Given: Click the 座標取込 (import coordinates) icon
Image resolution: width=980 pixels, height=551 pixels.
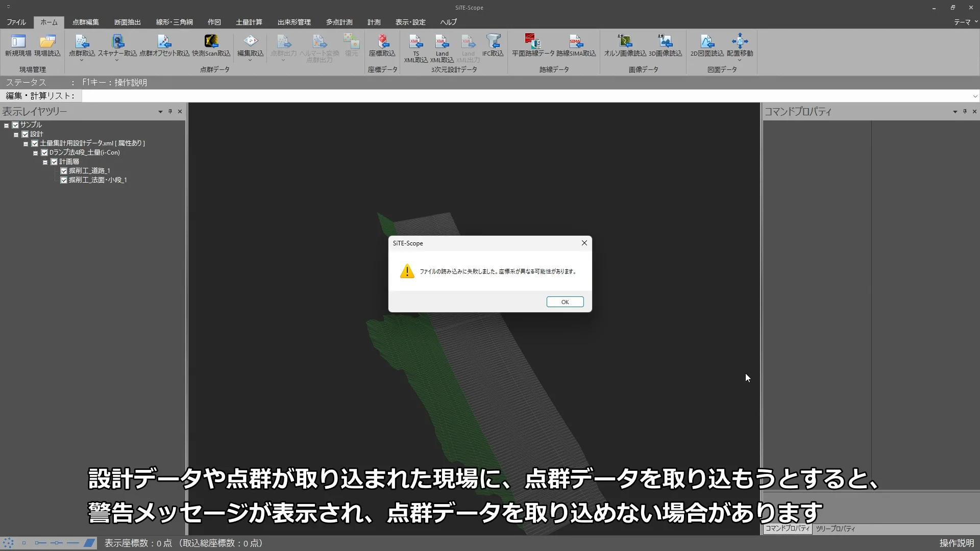Looking at the screenshot, I should click(x=382, y=42).
